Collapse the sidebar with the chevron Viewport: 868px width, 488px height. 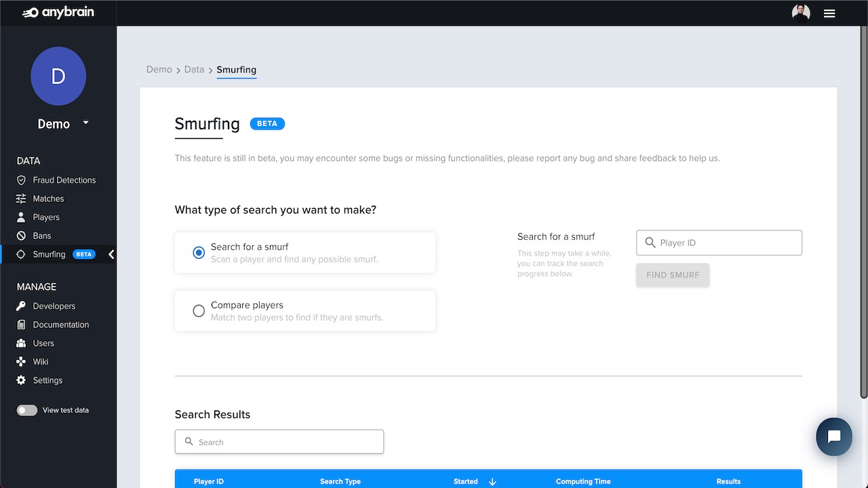[x=111, y=254]
